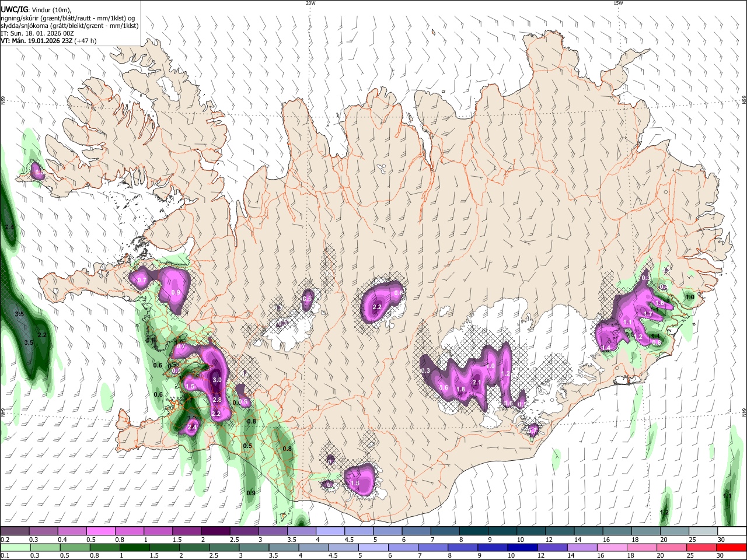Choose the violet 12 swatch in lower legend row
This screenshot has height=560, width=747.
pos(552,547)
